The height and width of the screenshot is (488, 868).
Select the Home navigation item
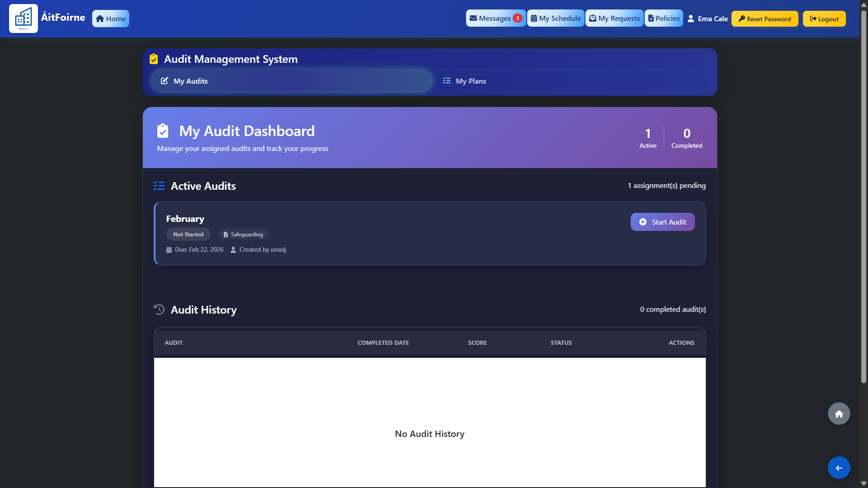(110, 19)
